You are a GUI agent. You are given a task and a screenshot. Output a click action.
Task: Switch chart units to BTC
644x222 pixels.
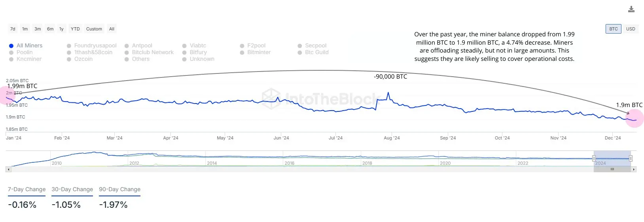614,29
